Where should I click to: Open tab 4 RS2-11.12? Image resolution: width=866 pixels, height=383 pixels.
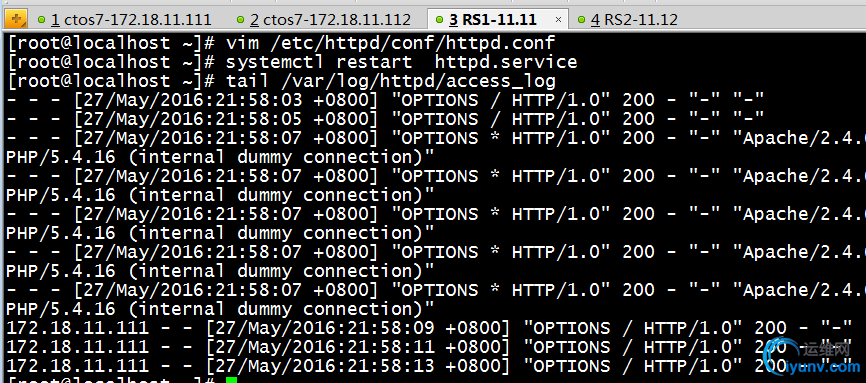pyautogui.click(x=629, y=20)
